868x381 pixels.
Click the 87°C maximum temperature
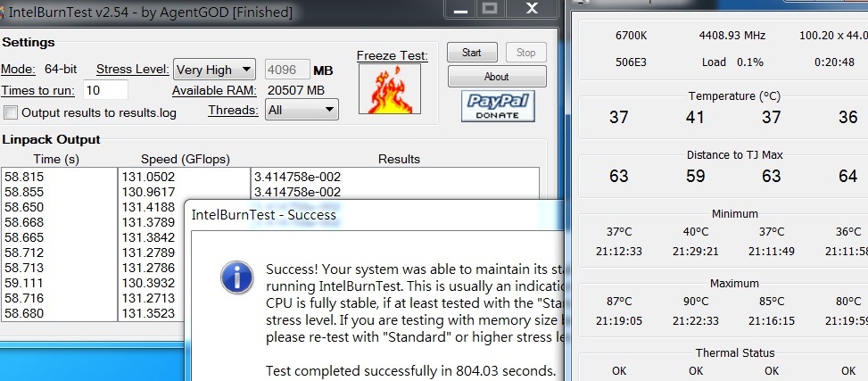(x=619, y=302)
